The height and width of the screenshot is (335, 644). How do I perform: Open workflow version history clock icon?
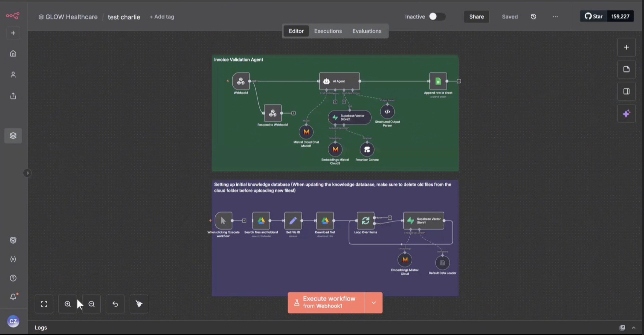533,16
